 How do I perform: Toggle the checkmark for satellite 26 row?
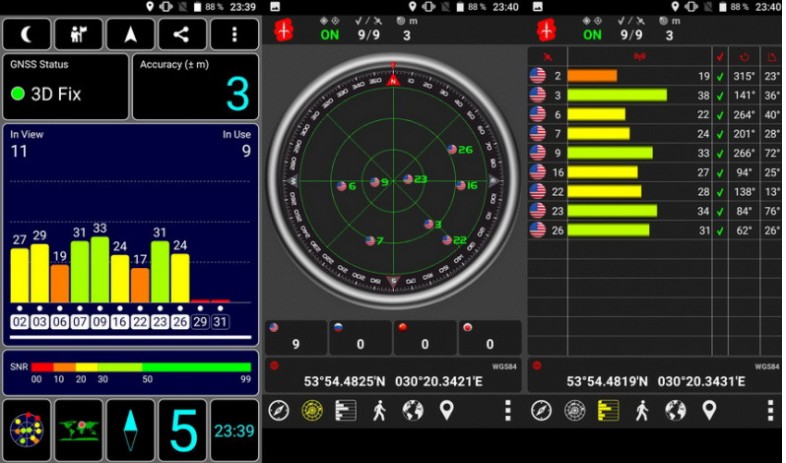click(x=720, y=230)
